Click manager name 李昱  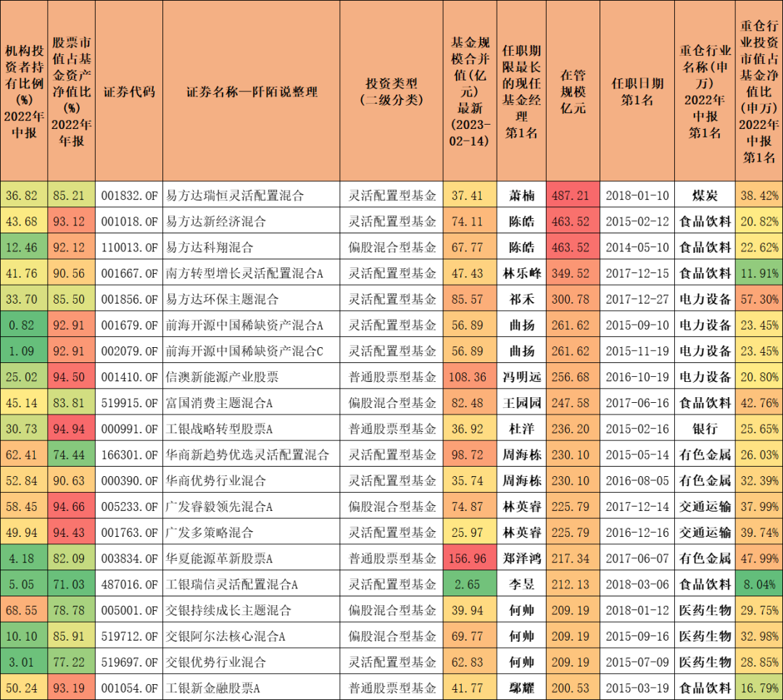point(521,585)
